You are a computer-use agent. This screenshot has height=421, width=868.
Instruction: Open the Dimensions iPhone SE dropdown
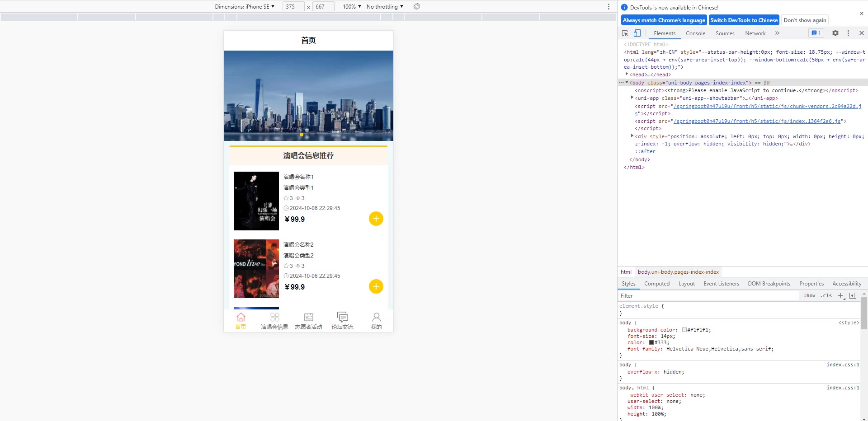point(245,7)
